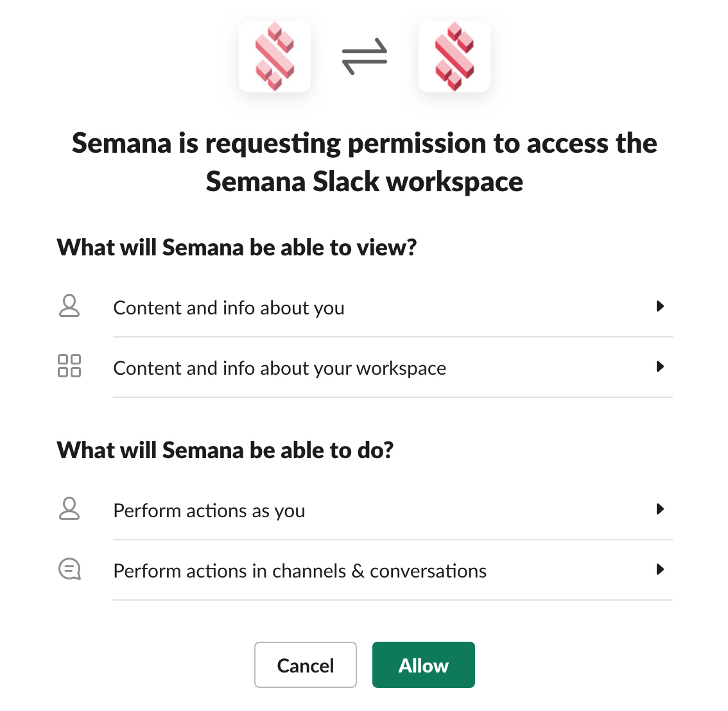This screenshot has width=728, height=711.
Task: Click the darker red Semana workspace logo
Action: point(455,56)
